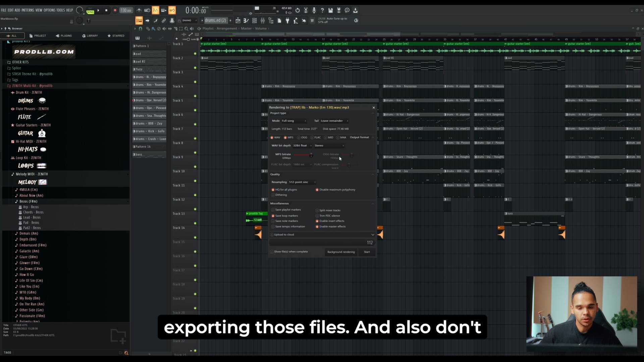Click the plugin picker plug icon
The image size is (644, 362).
click(287, 20)
